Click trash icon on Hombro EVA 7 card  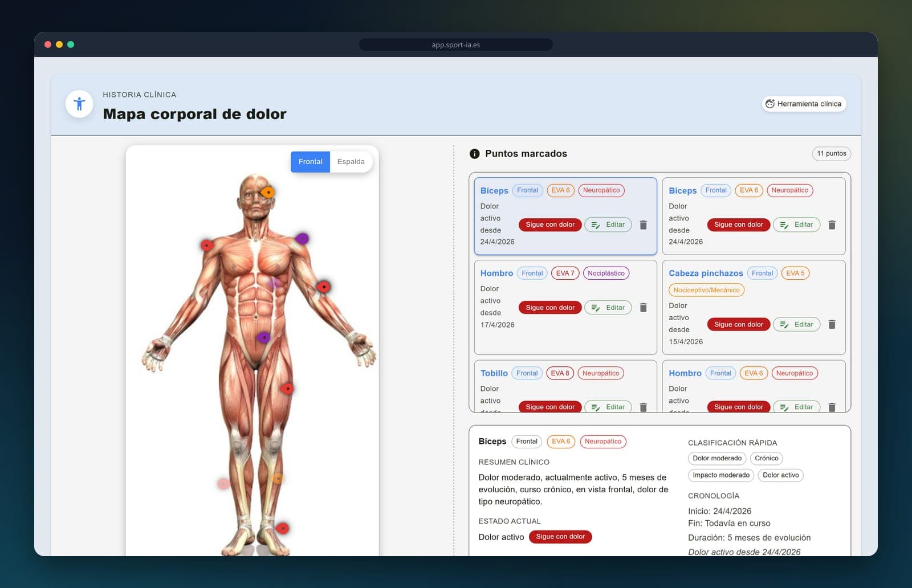[643, 308]
